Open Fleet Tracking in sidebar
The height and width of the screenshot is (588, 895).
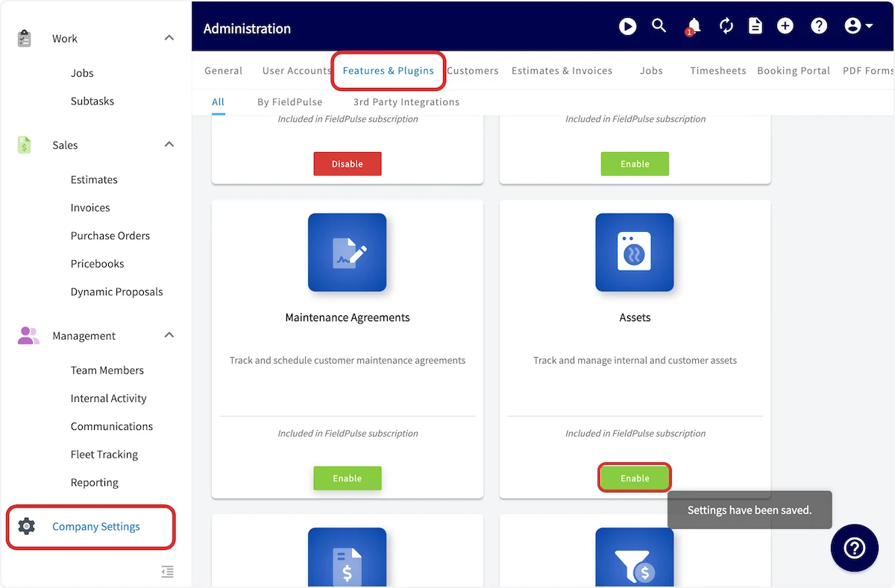click(104, 455)
